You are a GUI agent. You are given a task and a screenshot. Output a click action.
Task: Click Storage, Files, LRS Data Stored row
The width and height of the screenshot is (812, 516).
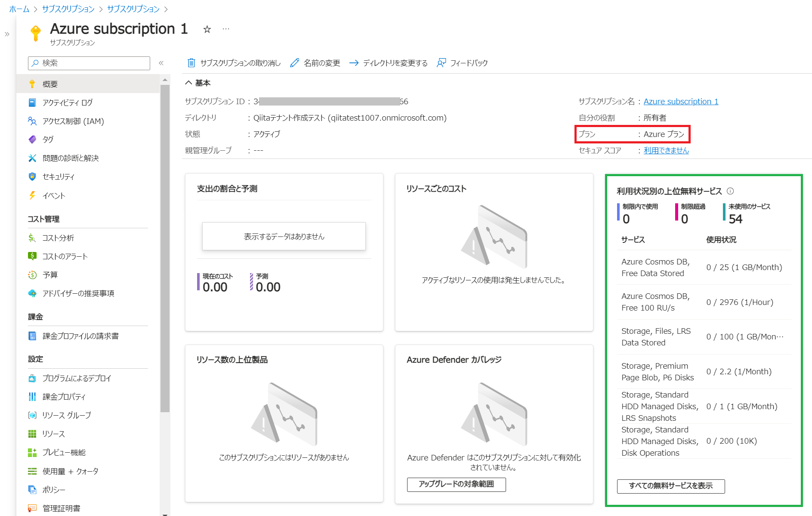[704, 337]
